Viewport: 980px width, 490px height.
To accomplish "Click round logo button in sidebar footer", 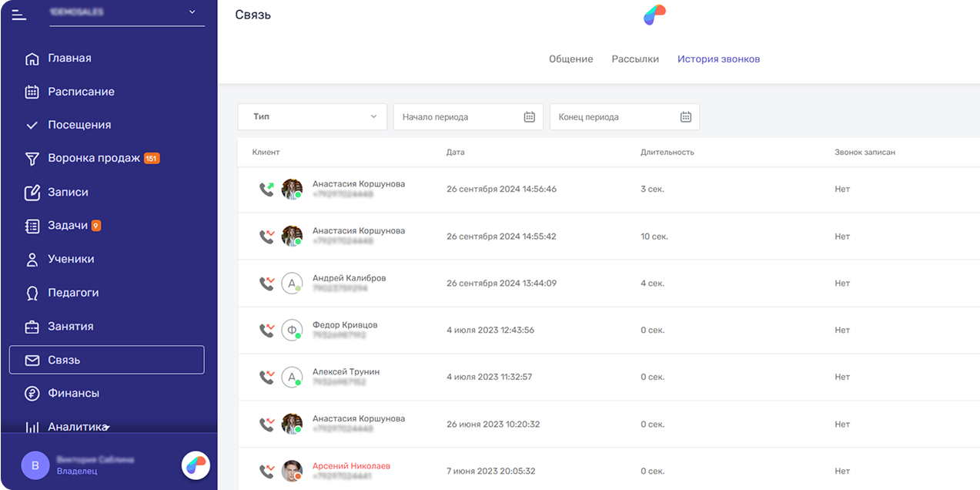I will (x=196, y=465).
